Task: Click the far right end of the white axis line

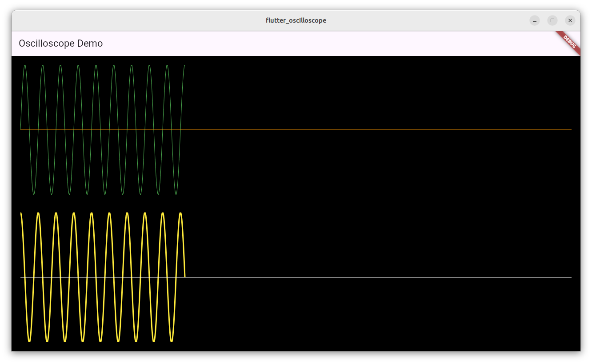Action: click(x=570, y=277)
